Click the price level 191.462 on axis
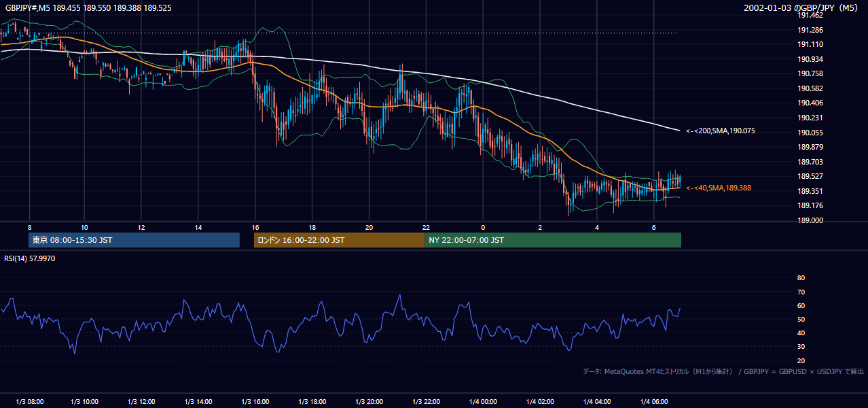Screen dimensions: 868x408 pyautogui.click(x=810, y=15)
